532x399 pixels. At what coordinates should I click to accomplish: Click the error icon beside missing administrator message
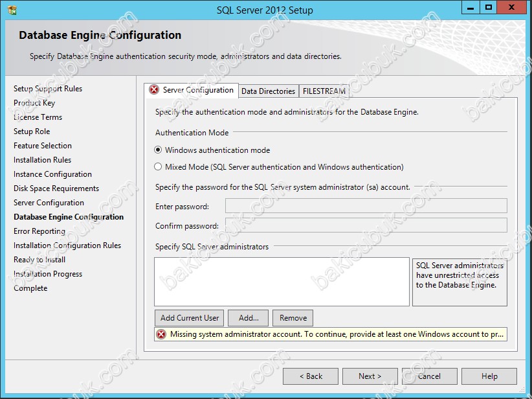(x=161, y=334)
